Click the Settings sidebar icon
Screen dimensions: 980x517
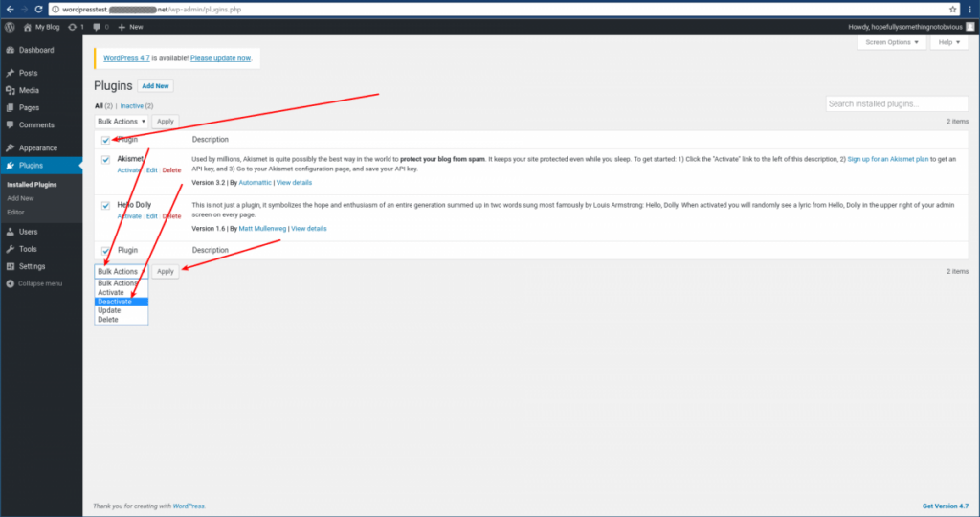tap(10, 266)
